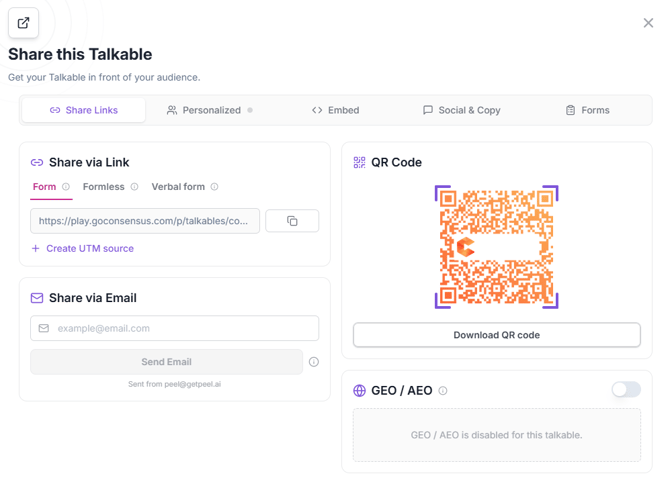The image size is (670, 488).
Task: Click the QR code icon in the header
Action: click(x=359, y=162)
